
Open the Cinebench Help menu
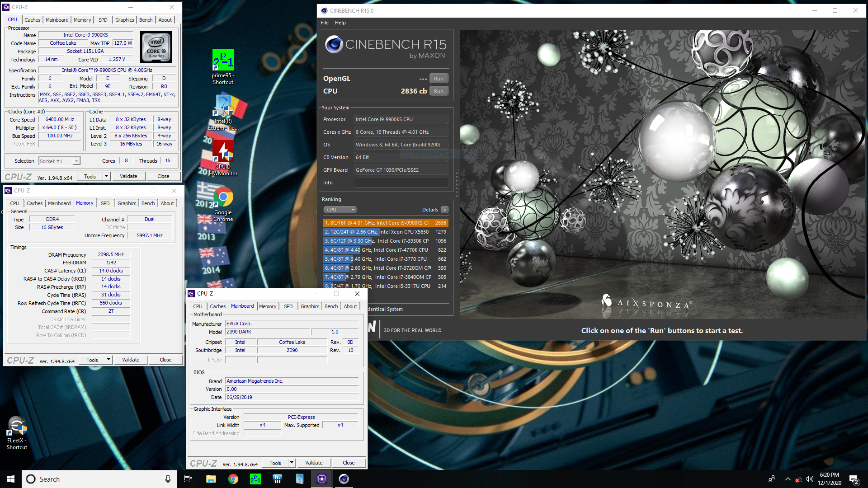click(x=340, y=23)
